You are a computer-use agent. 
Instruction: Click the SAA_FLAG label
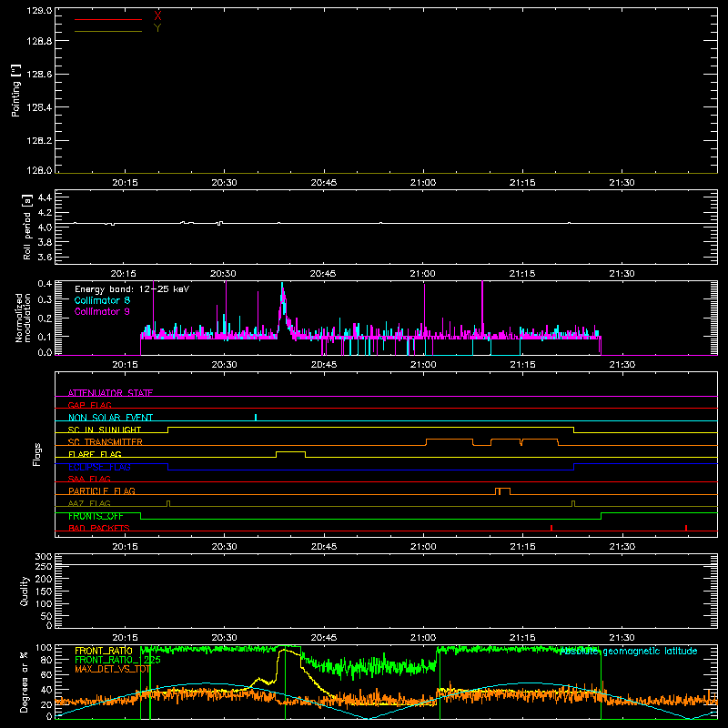coord(89,479)
